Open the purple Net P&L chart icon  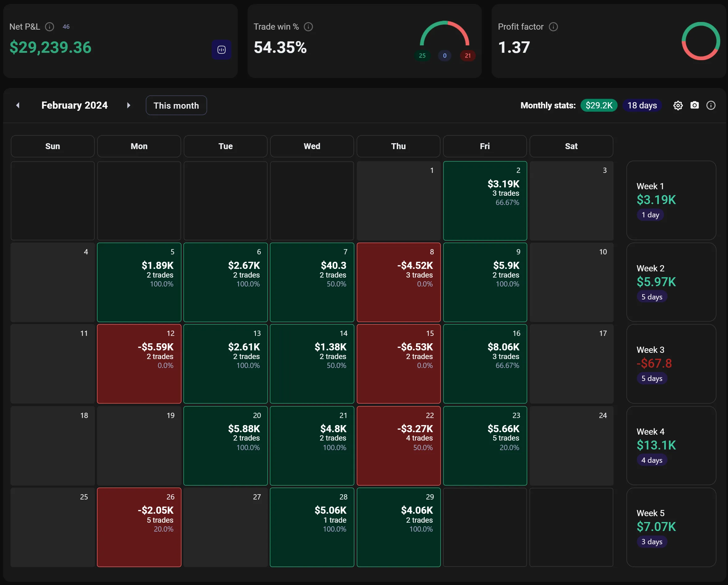[221, 50]
